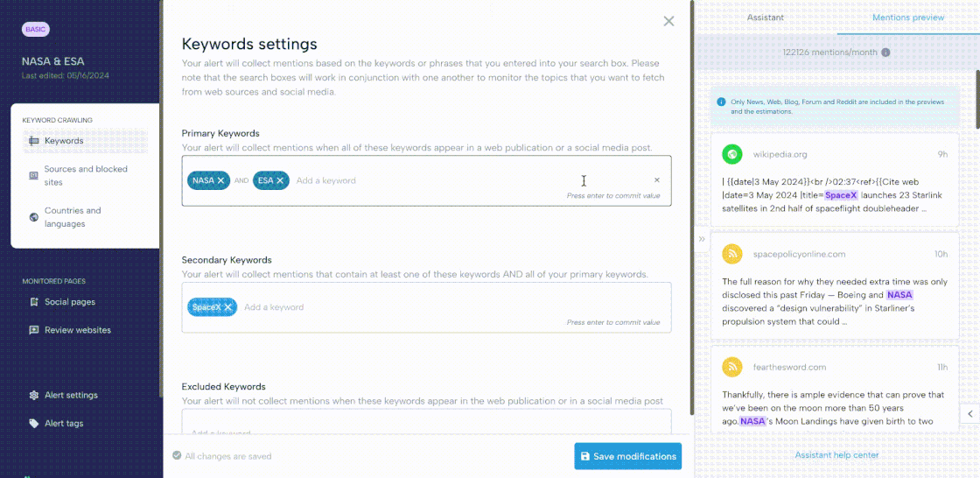Open Sources and blocked sites
This screenshot has height=478, width=980.
(x=85, y=176)
